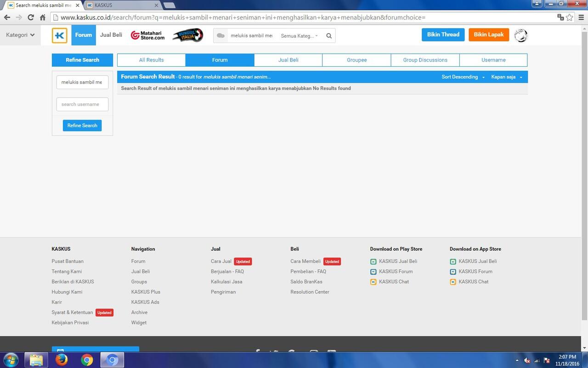The width and height of the screenshot is (588, 368).
Task: Open the Kebijakan Privasi footer link
Action: click(70, 322)
